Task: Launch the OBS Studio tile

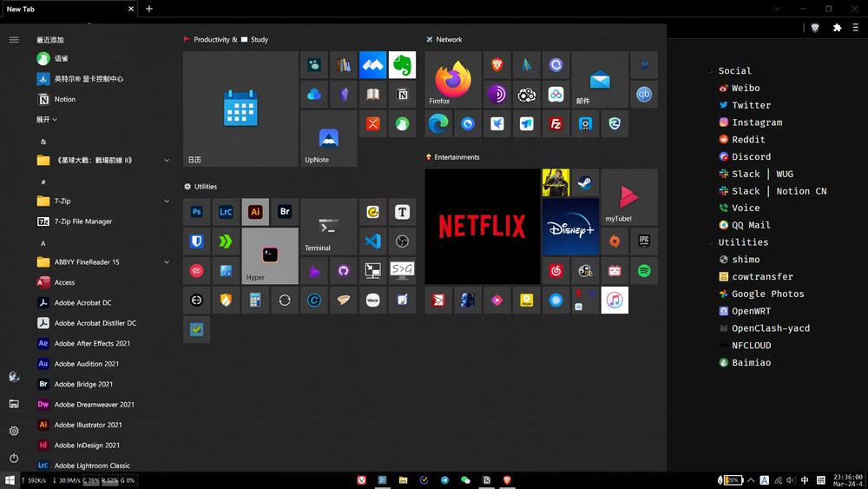Action: (x=402, y=241)
